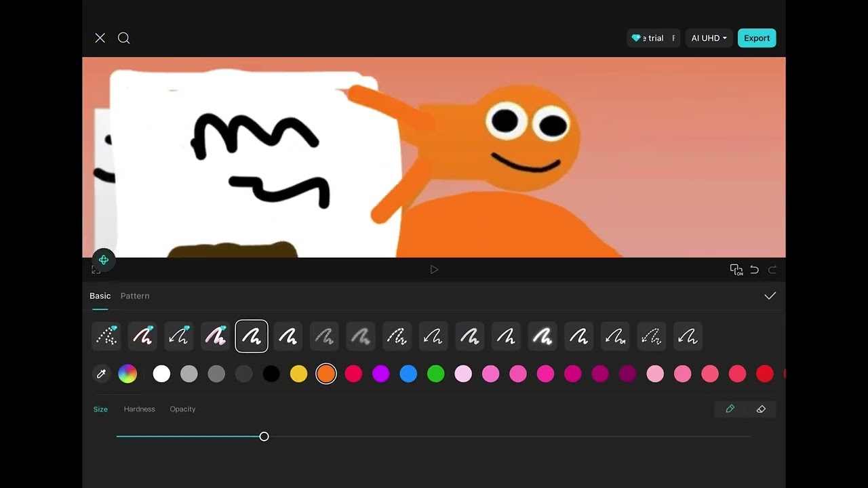Screen dimensions: 868x488
Task: Undo the last brush stroke
Action: click(x=754, y=270)
